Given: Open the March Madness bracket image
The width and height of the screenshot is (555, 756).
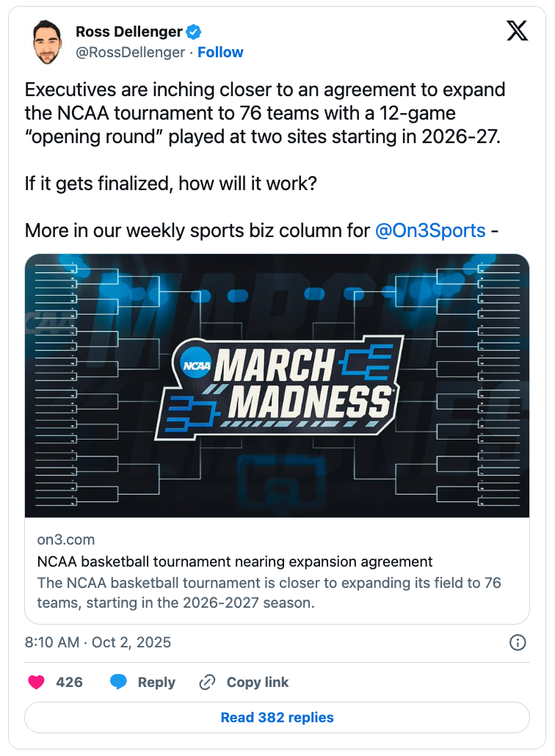Looking at the screenshot, I should tap(277, 385).
